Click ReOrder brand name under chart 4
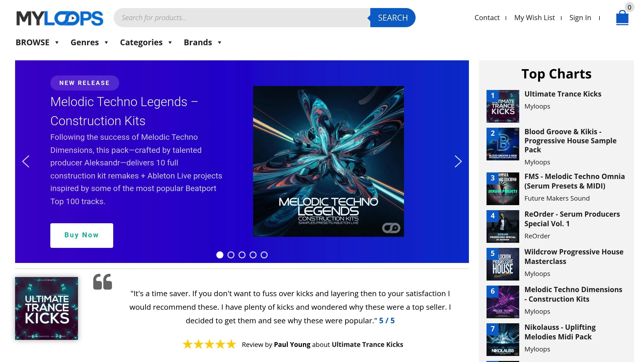This screenshot has height=362, width=644. 537,236
